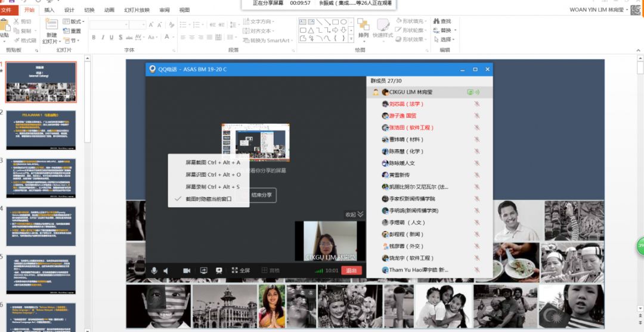Toggle muted mic icon beside 陈燕慧 (化学)
644x332 pixels.
[x=476, y=152]
